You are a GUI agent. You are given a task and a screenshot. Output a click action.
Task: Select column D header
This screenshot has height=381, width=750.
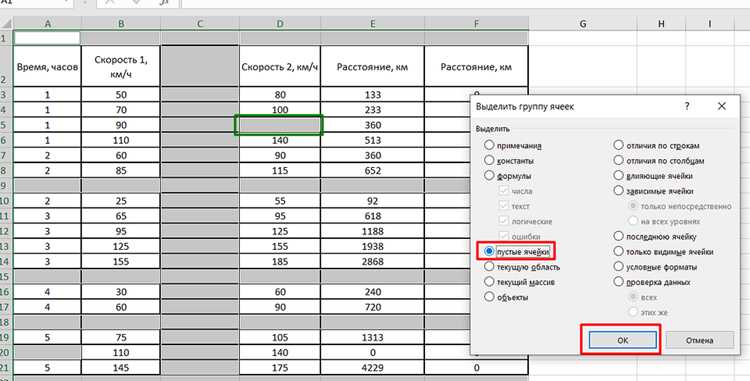pos(280,23)
